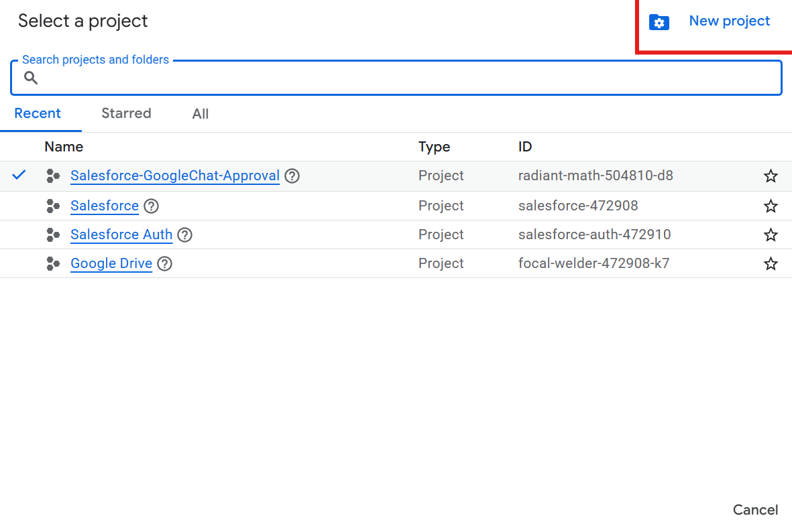The height and width of the screenshot is (532, 792).
Task: Click the checkmark on the selected project row
Action: click(19, 175)
